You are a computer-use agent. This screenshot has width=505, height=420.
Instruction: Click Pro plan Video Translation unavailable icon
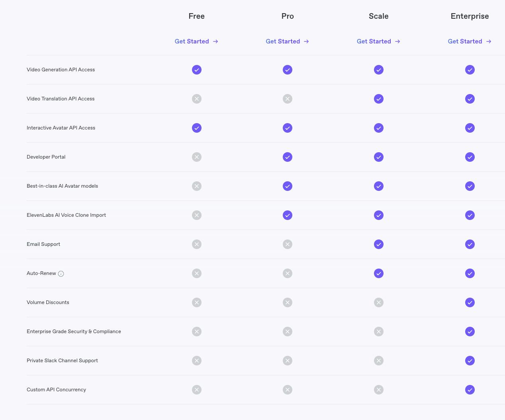[x=288, y=99]
